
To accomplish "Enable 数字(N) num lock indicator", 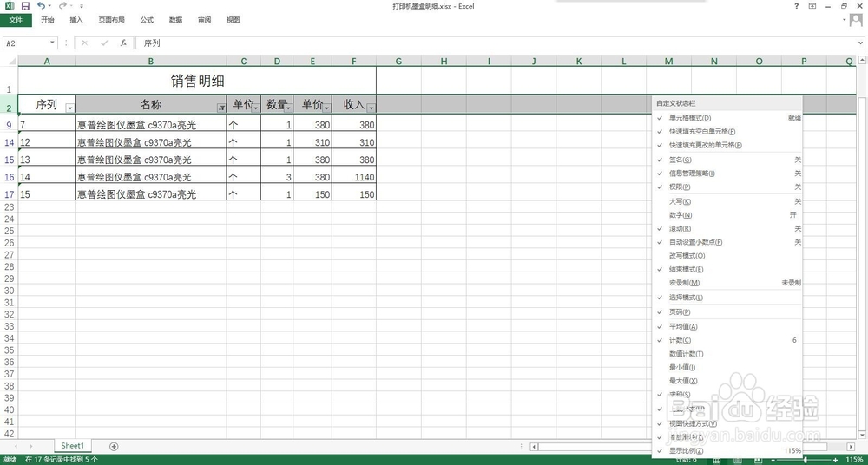I will (727, 215).
